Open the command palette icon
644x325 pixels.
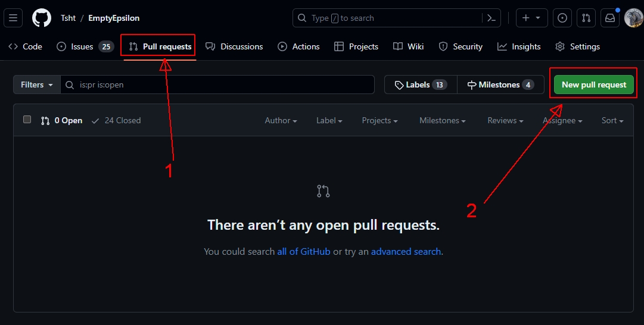click(x=491, y=18)
